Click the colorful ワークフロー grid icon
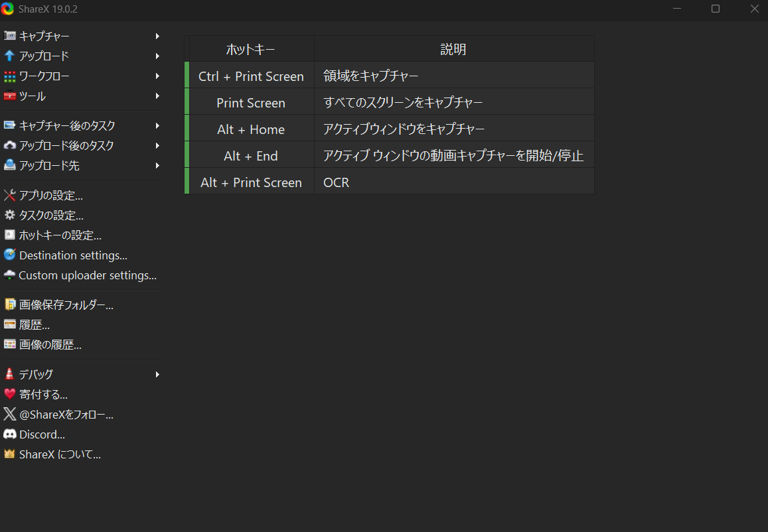Image resolution: width=768 pixels, height=532 pixels. click(9, 76)
